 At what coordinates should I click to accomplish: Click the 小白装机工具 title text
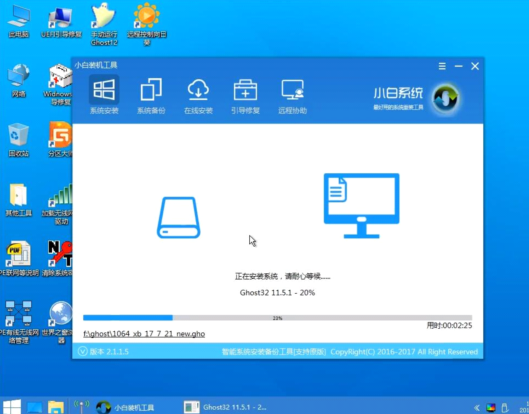tap(96, 65)
